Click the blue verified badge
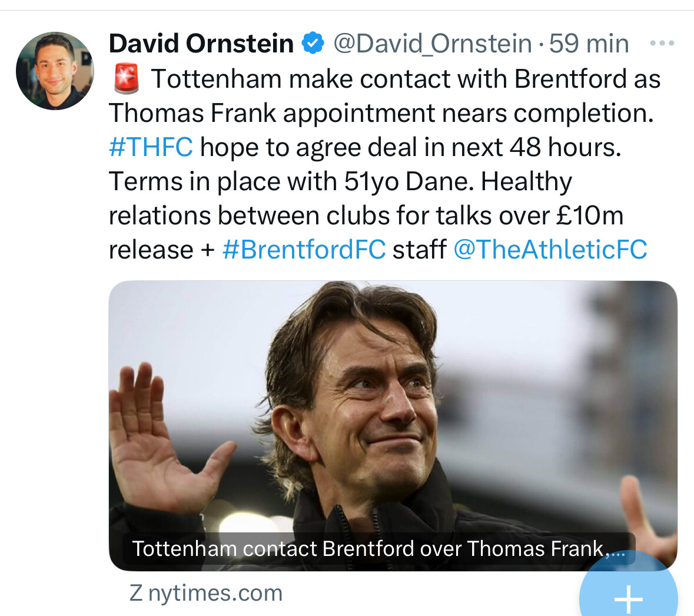This screenshot has width=694, height=616. click(313, 43)
